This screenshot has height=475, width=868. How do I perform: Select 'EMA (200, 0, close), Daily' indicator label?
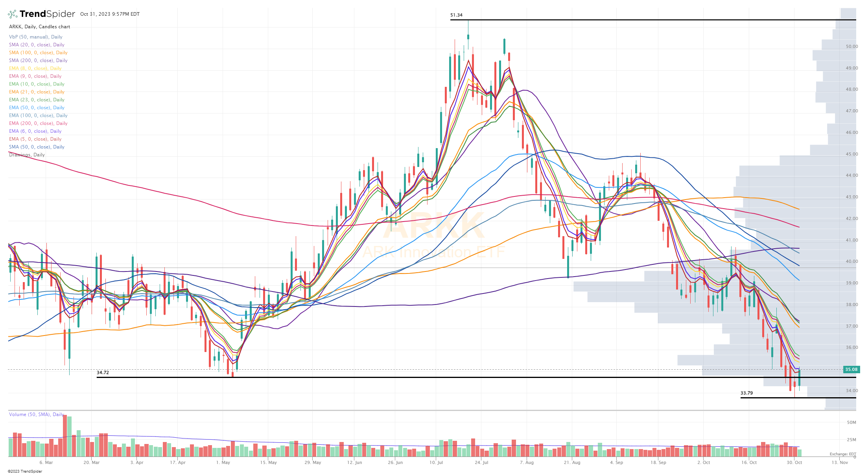tap(38, 123)
